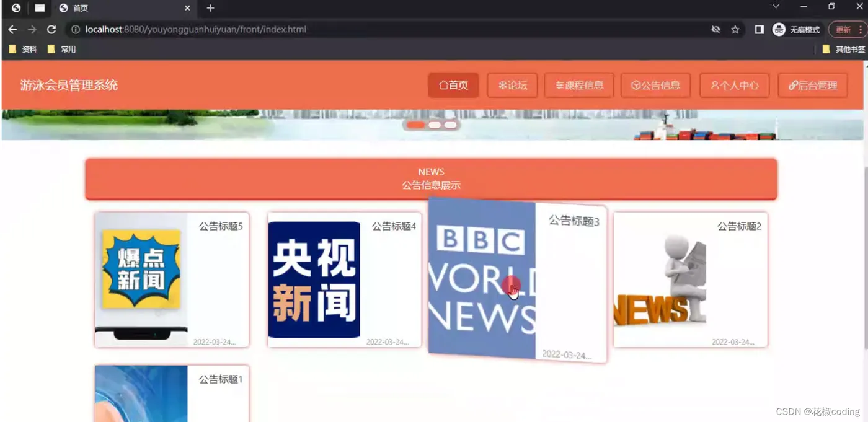
Task: Open the 个人中心 menu item
Action: click(735, 86)
